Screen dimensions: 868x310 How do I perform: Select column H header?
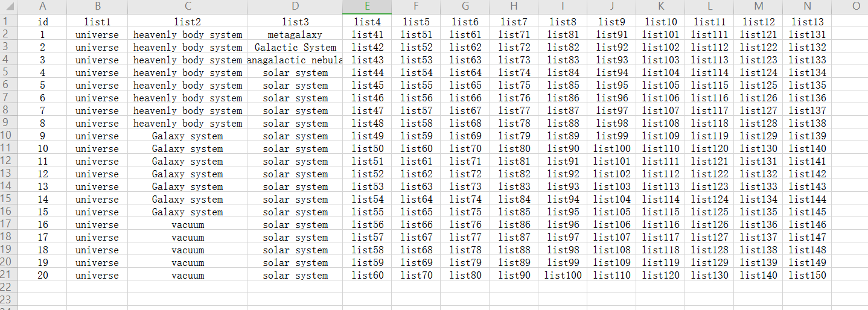[x=514, y=7]
